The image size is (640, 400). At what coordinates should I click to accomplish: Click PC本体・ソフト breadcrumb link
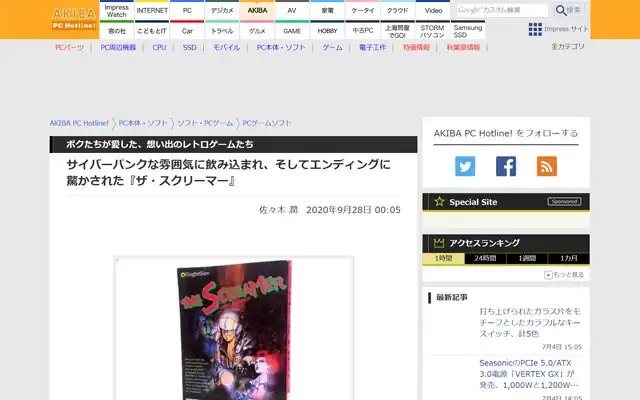pyautogui.click(x=143, y=123)
